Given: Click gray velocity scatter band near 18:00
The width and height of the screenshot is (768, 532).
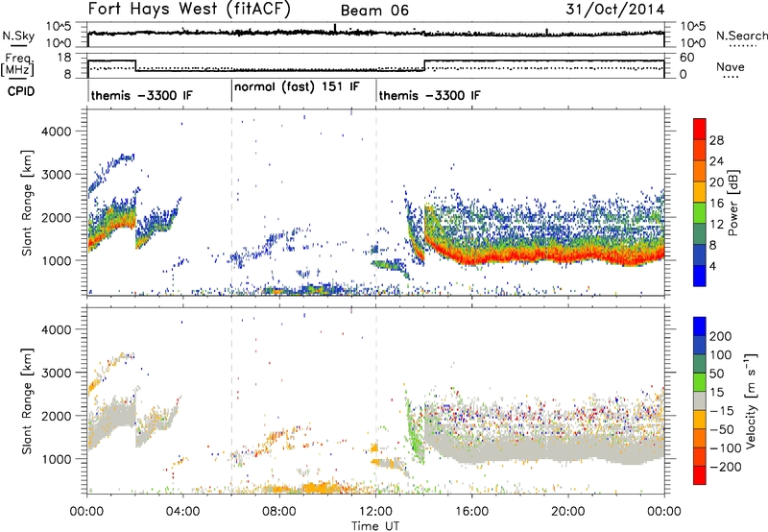Looking at the screenshot, I should pyautogui.click(x=519, y=450).
